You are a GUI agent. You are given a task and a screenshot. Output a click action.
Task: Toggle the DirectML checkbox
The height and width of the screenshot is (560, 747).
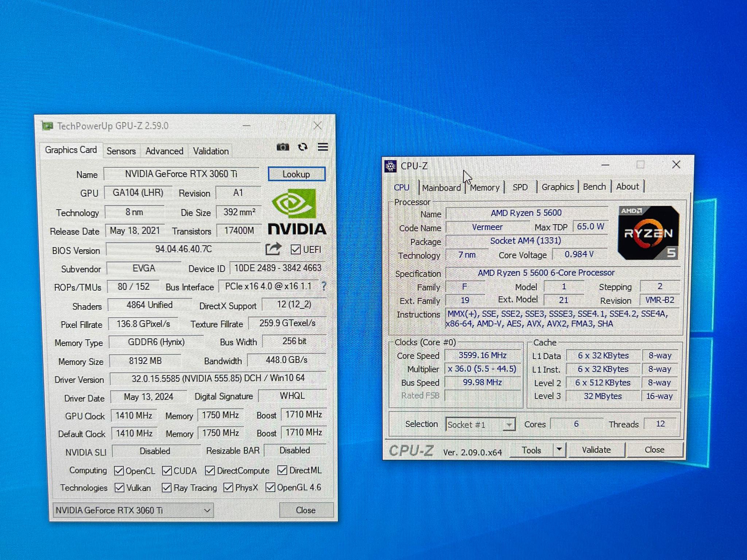(x=282, y=470)
